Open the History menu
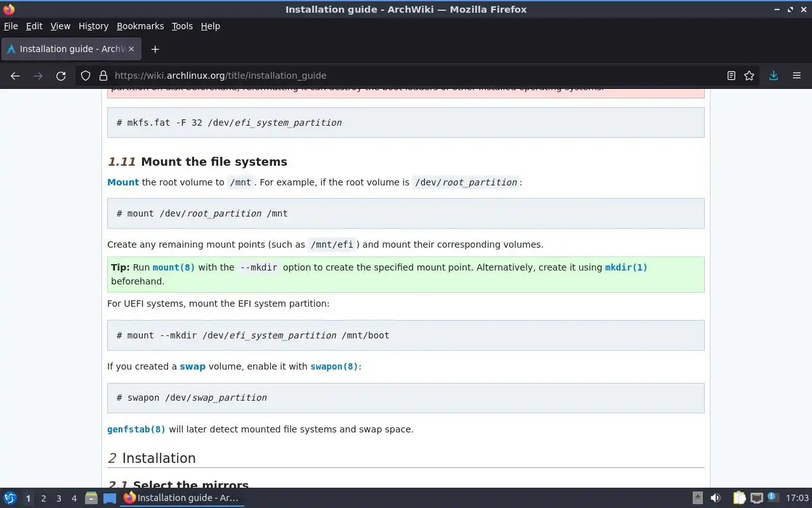 coord(93,26)
